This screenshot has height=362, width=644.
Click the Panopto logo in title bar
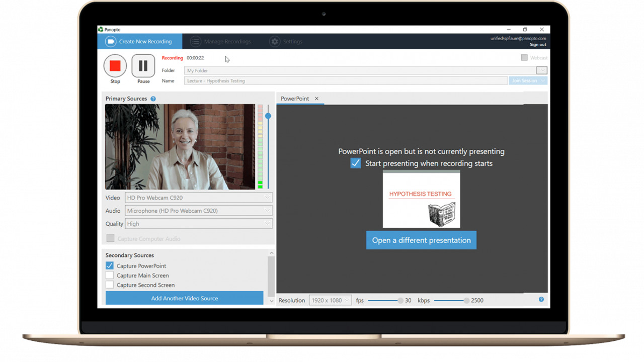pos(101,30)
